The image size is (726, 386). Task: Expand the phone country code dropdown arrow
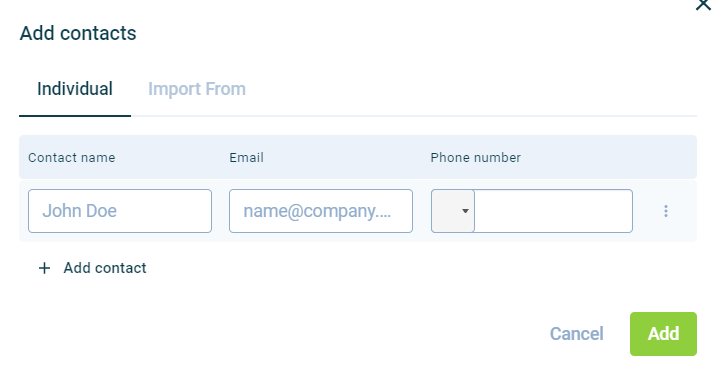pos(465,211)
